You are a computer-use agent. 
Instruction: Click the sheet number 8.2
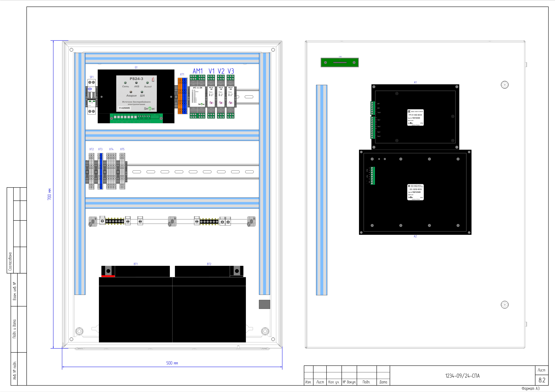coord(542,380)
